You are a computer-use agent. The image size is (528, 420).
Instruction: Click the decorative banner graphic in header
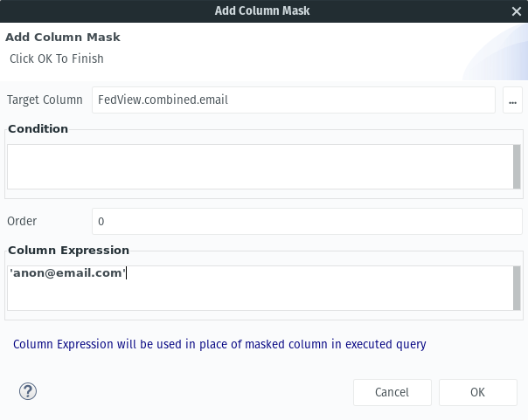click(x=495, y=52)
